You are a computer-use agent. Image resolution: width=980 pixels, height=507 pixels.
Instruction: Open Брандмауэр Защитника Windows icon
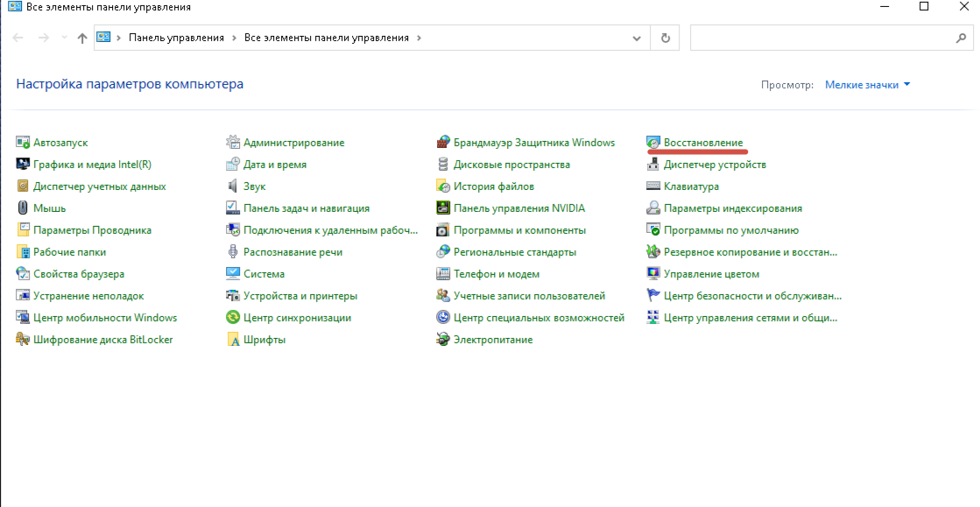[x=442, y=143]
